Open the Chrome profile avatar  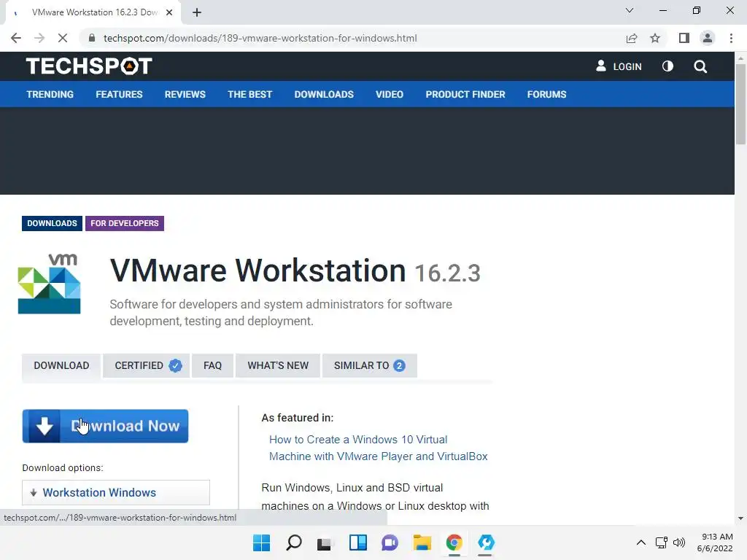click(x=708, y=38)
